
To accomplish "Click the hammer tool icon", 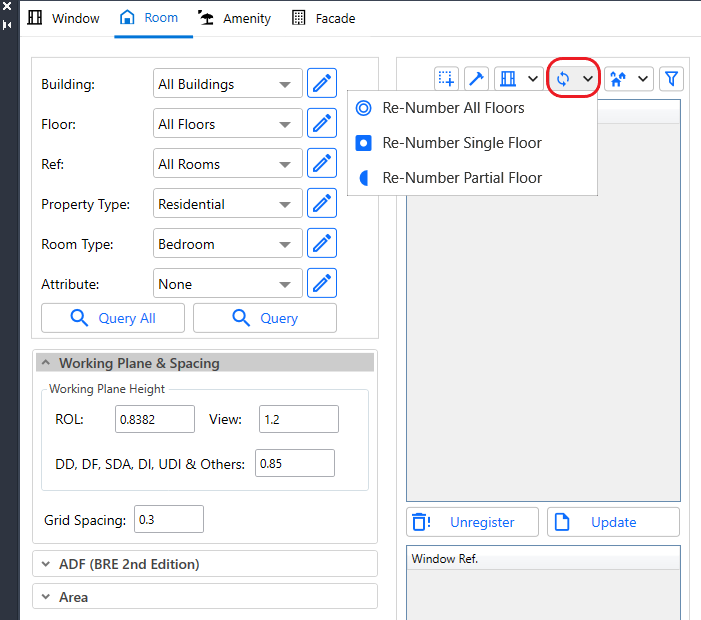I will 477,78.
